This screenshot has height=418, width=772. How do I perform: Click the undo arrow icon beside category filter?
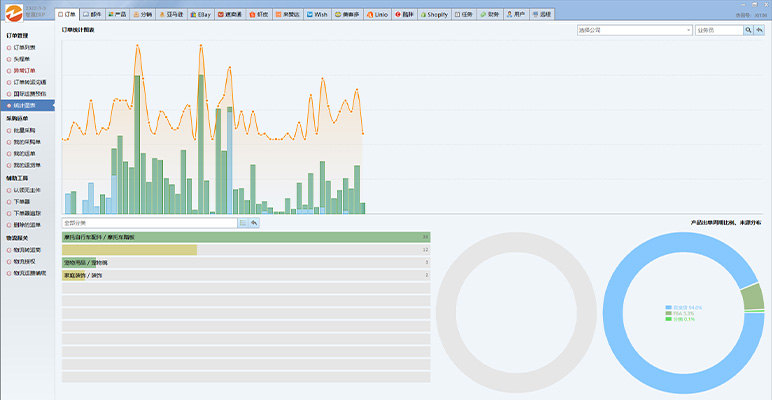click(x=254, y=223)
